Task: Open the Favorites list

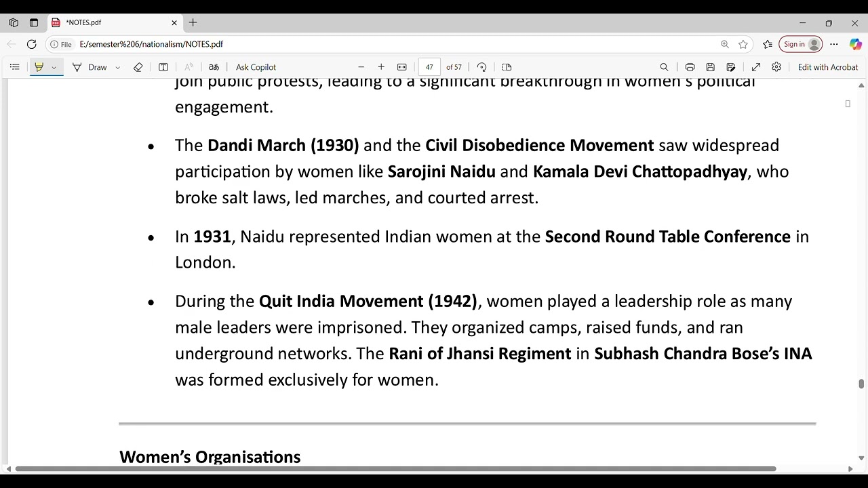Action: click(768, 44)
